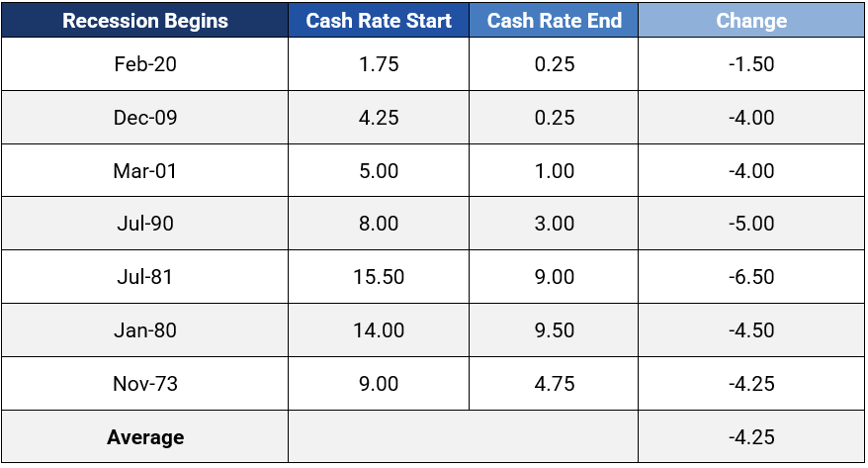Click the 9.50 cash rate end value
Image resolution: width=868 pixels, height=468 pixels.
point(553,330)
